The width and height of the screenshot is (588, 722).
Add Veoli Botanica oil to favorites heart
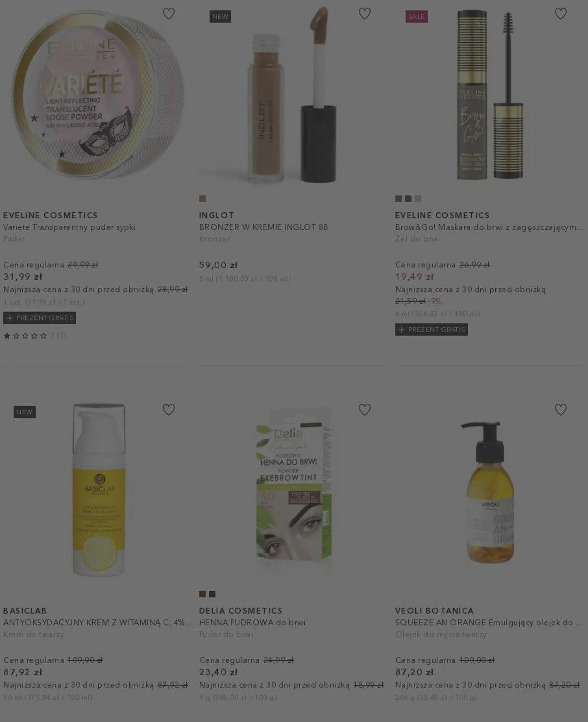coord(560,409)
